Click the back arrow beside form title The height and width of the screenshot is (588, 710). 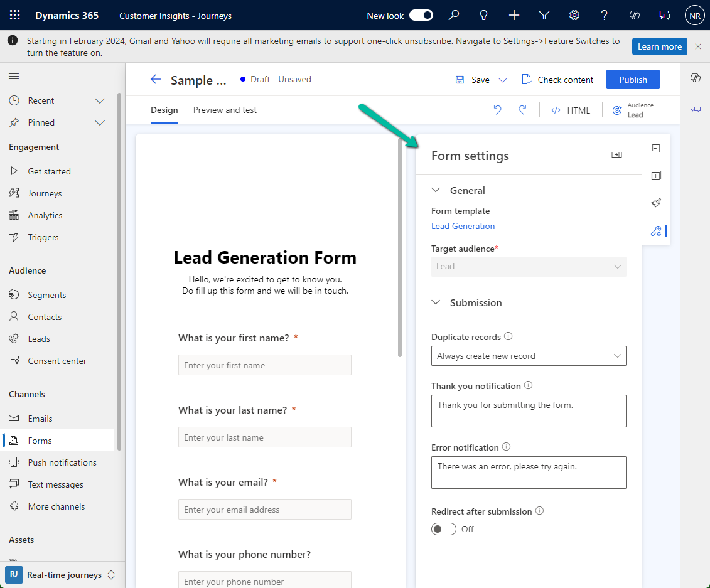click(x=156, y=80)
